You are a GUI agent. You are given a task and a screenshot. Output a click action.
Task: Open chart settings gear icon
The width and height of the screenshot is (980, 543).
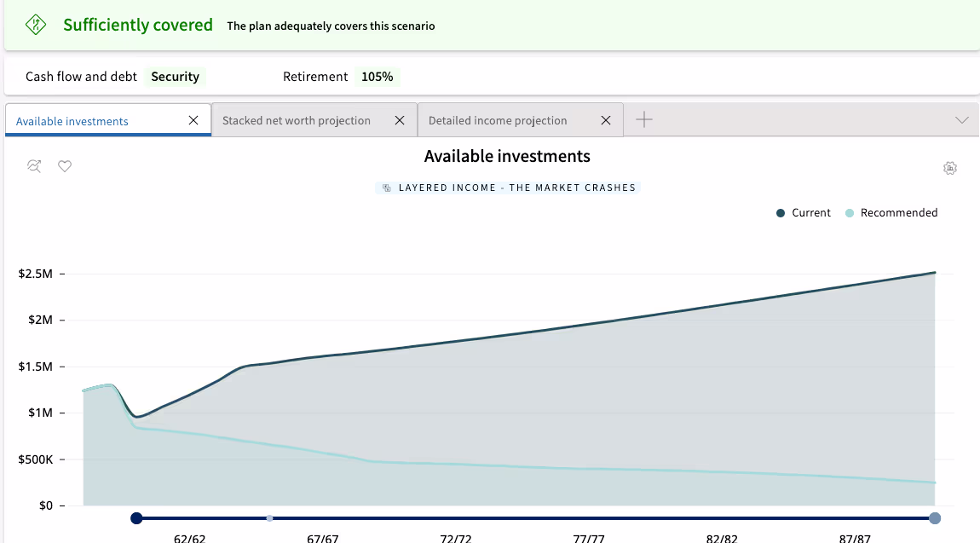(950, 168)
